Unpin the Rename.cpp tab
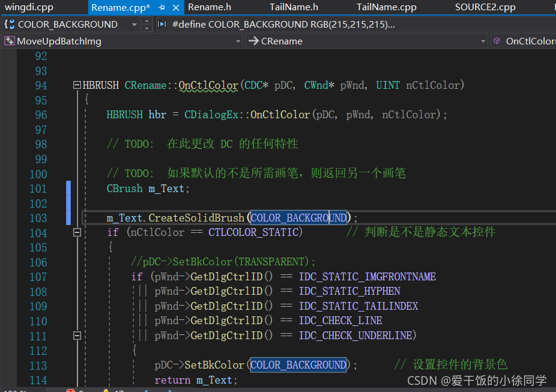 161,7
